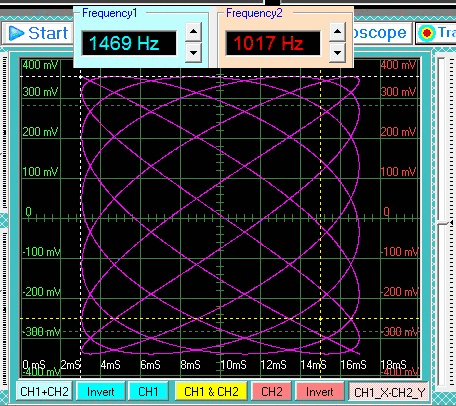Decrease Frequency1 with down arrow
Image resolution: width=456 pixels, height=406 pixels.
click(193, 53)
